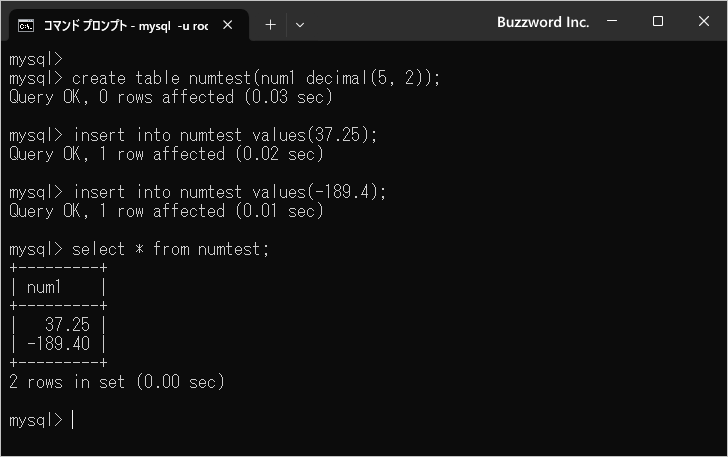Maximize the terminal window
Image resolution: width=728 pixels, height=457 pixels.
657,21
